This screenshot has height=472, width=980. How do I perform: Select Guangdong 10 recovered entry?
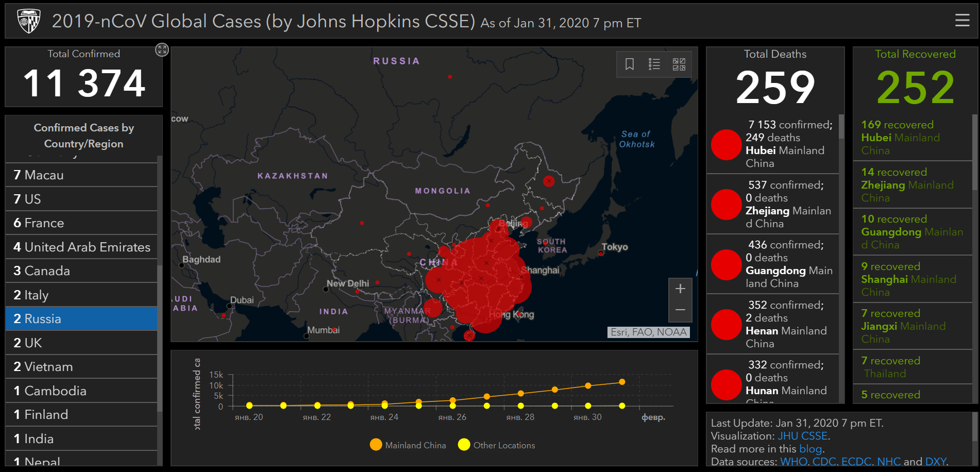pos(912,232)
